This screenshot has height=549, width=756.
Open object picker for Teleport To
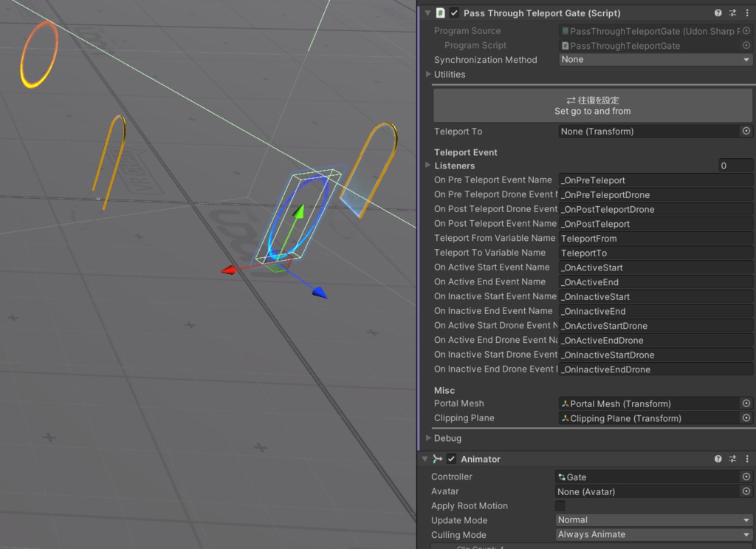click(x=746, y=132)
